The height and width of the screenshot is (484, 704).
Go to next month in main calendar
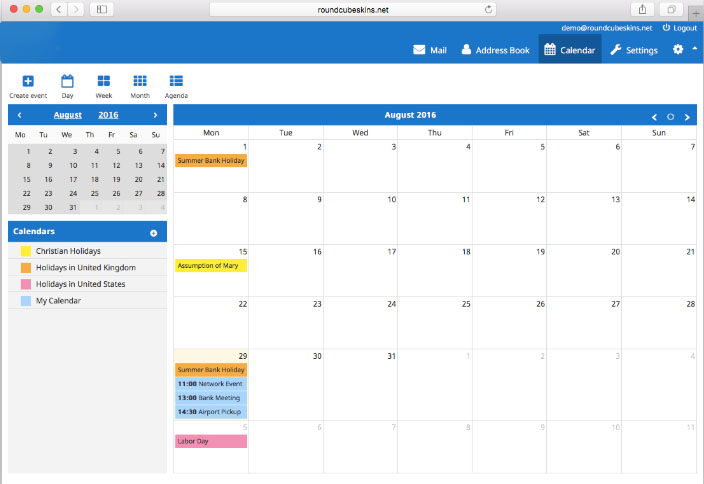[x=687, y=117]
